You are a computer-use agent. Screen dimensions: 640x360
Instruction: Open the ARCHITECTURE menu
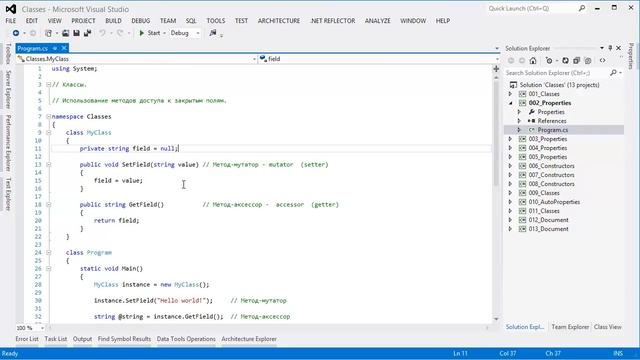click(279, 21)
